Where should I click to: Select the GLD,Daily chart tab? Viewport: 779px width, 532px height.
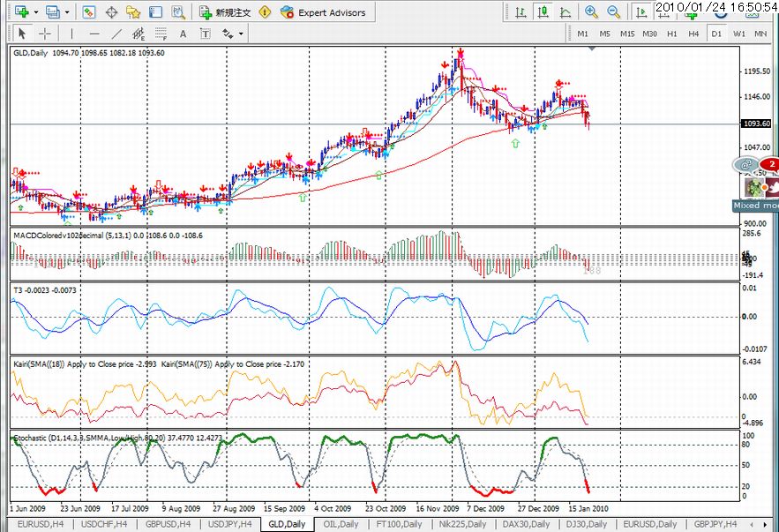pyautogui.click(x=287, y=524)
